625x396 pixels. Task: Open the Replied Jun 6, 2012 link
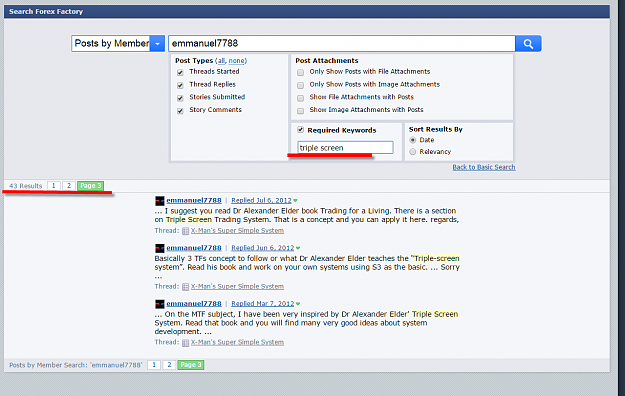[x=263, y=248]
